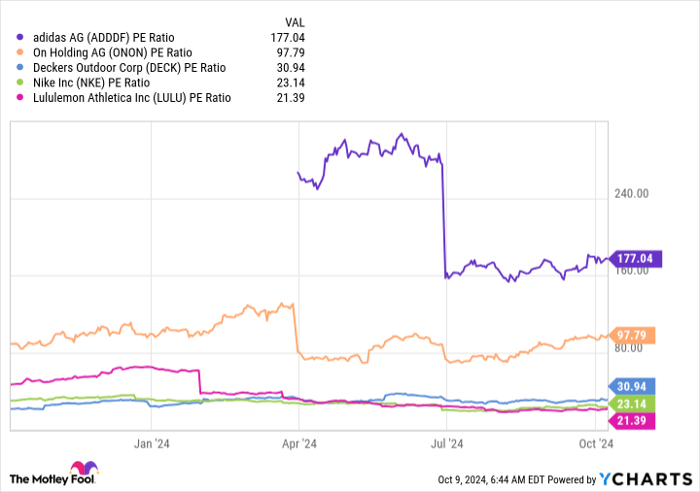This screenshot has width=700, height=492.
Task: Click the pink 21.39 end-of-line value tag
Action: 632,420
